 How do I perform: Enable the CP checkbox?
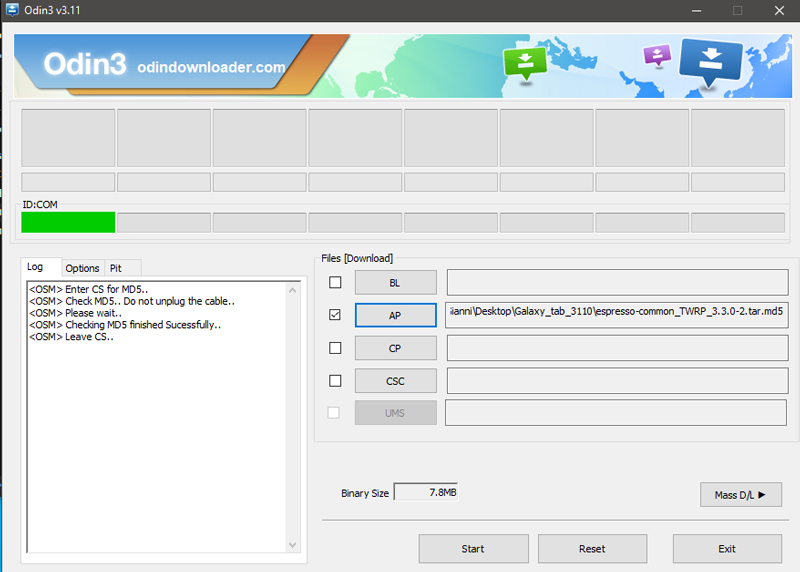pos(335,348)
